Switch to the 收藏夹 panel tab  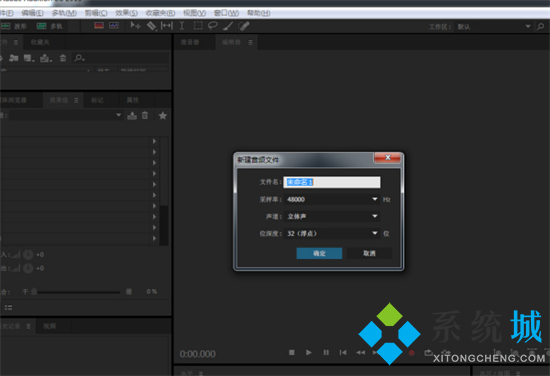click(40, 42)
